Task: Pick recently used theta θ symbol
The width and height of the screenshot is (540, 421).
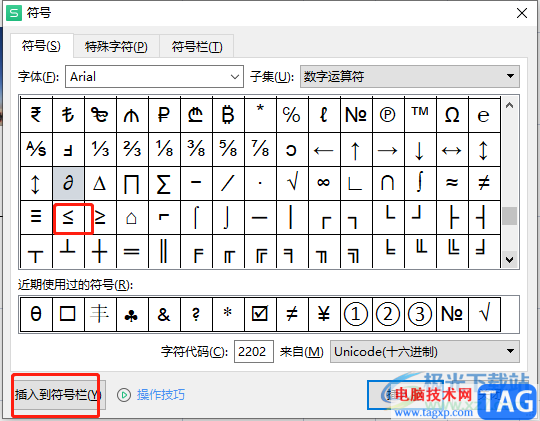Action: pyautogui.click(x=36, y=314)
